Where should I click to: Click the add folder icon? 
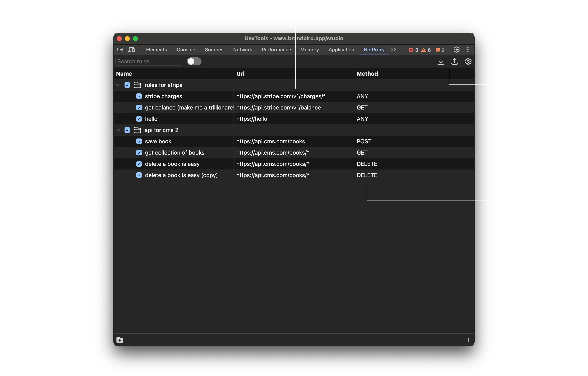(x=119, y=340)
